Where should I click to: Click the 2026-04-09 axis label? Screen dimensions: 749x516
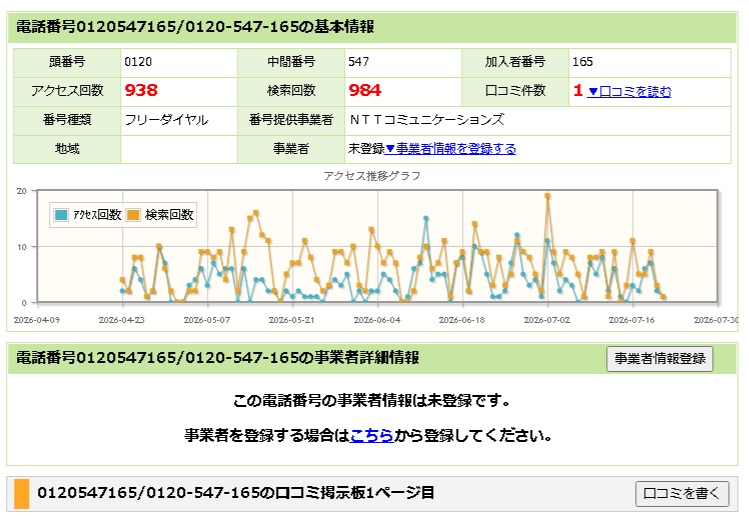click(36, 320)
